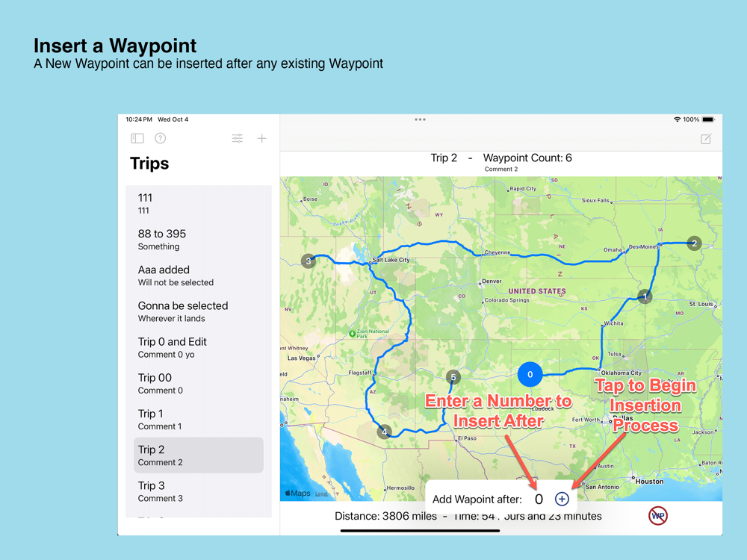Select the highlighted Trip 2 row
747x560 pixels.
click(x=199, y=455)
